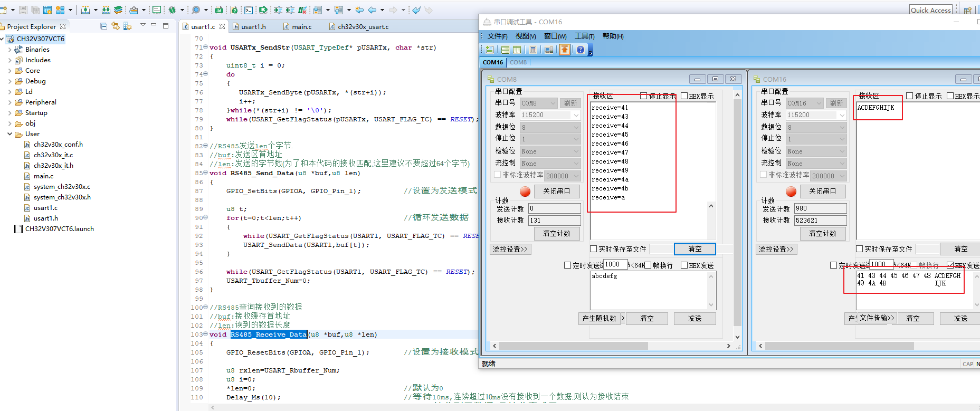Collapse the User folder in Project Explorer
Image resolution: width=980 pixels, height=411 pixels.
[x=9, y=134]
